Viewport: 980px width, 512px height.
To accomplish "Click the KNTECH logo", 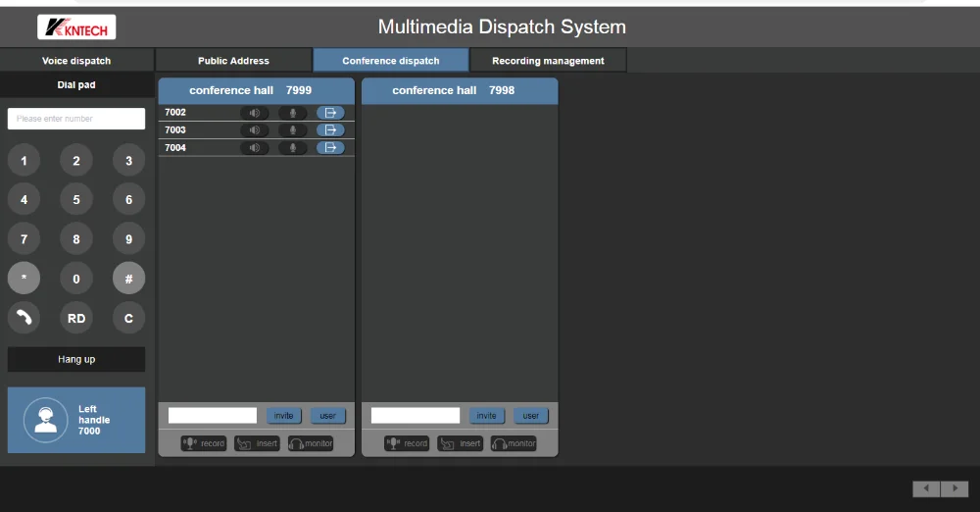I will tap(76, 27).
